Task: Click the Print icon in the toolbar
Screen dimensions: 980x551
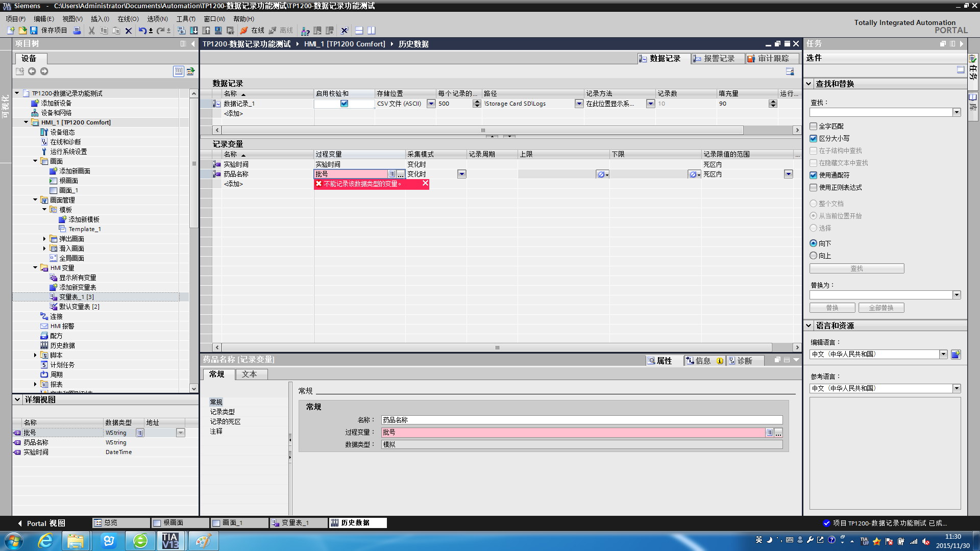Action: click(77, 31)
